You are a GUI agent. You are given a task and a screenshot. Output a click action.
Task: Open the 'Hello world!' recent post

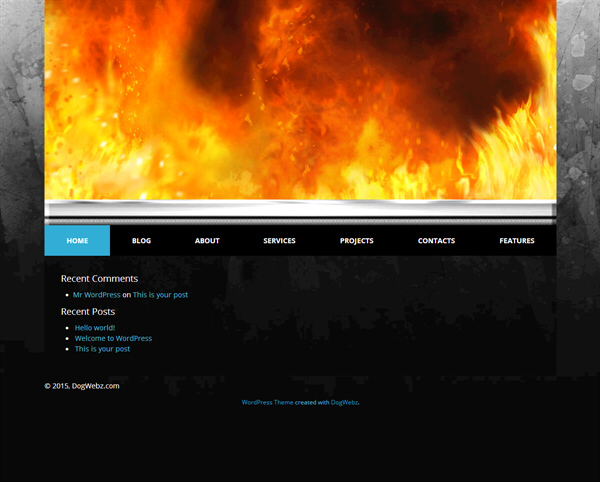[x=95, y=328]
